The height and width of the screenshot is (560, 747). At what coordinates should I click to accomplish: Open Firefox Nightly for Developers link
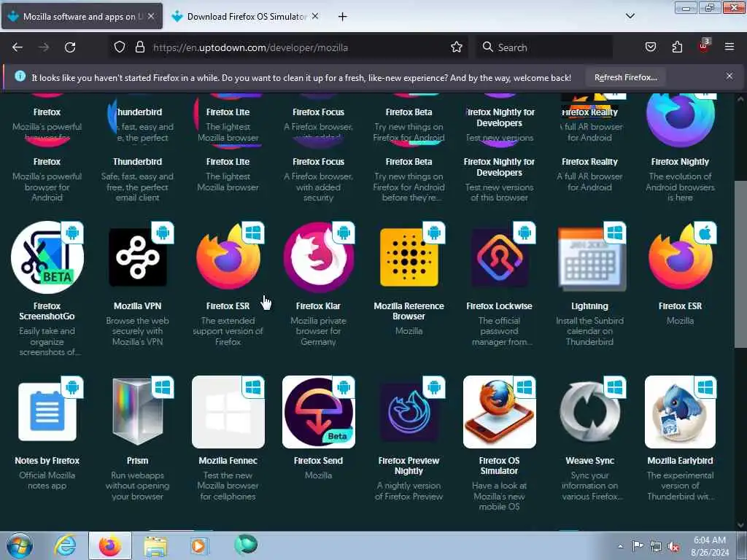499,167
